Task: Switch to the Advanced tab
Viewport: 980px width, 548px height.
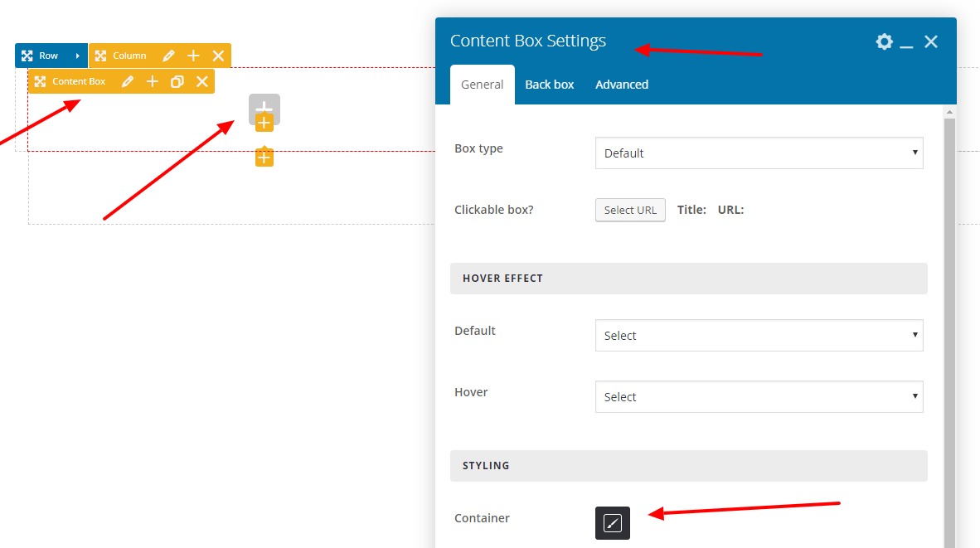Action: coord(622,85)
